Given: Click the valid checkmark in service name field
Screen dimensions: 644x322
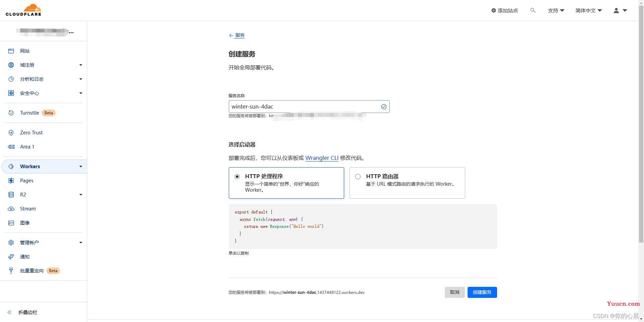Looking at the screenshot, I should 384,107.
